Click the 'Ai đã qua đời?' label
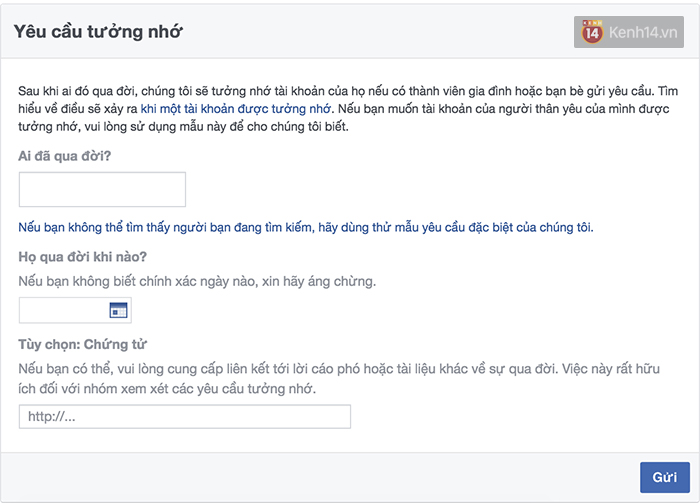The width and height of the screenshot is (700, 503). 64,156
